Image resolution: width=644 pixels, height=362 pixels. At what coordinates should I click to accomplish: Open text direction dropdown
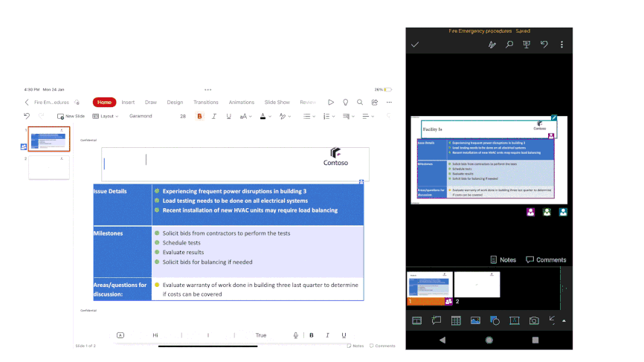click(x=349, y=116)
